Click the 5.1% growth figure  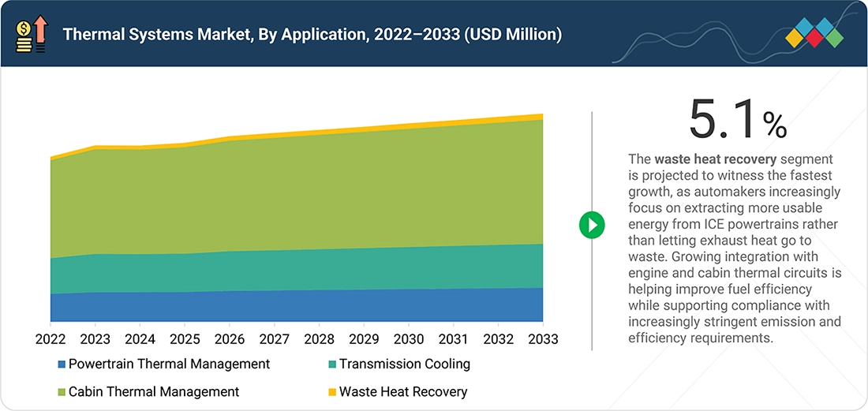point(738,118)
